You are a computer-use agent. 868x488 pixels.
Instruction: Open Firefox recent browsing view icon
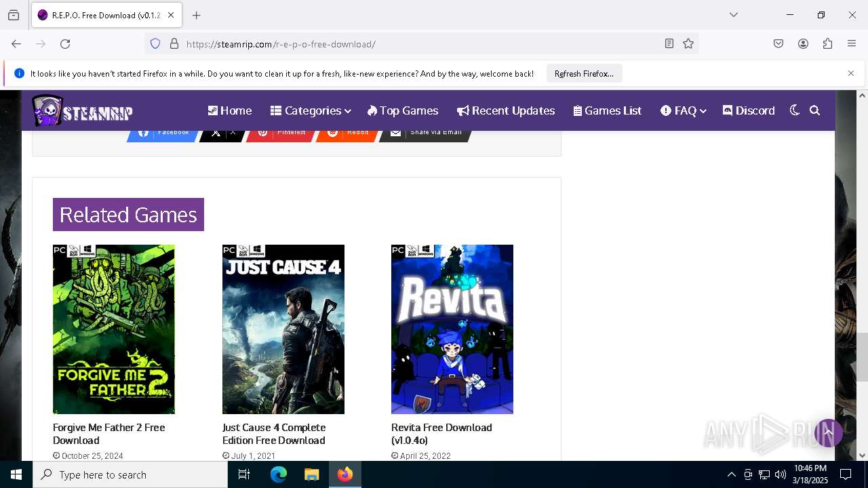click(x=14, y=15)
